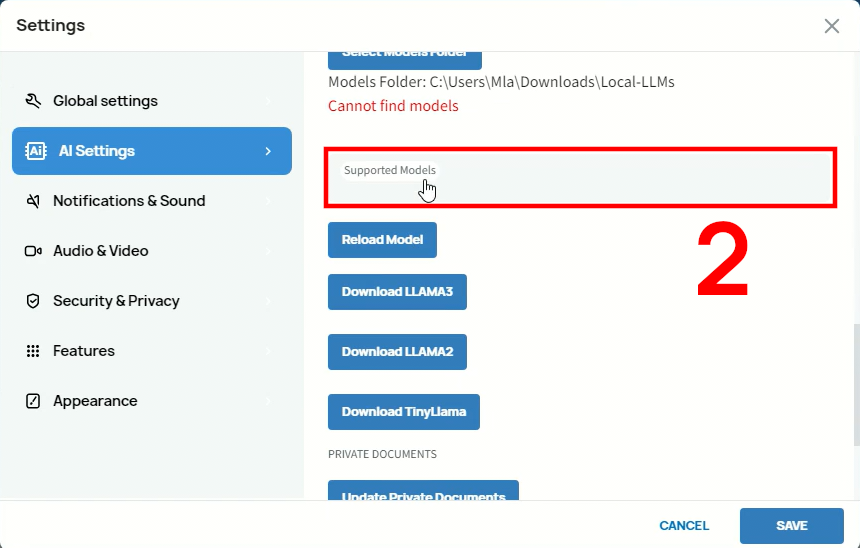Image resolution: width=860 pixels, height=548 pixels.
Task: Click the Security & Privacy shield icon
Action: click(x=33, y=301)
